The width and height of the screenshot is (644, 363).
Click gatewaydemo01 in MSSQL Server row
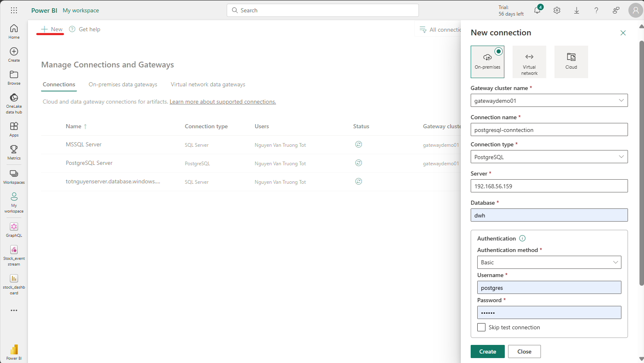[441, 145]
